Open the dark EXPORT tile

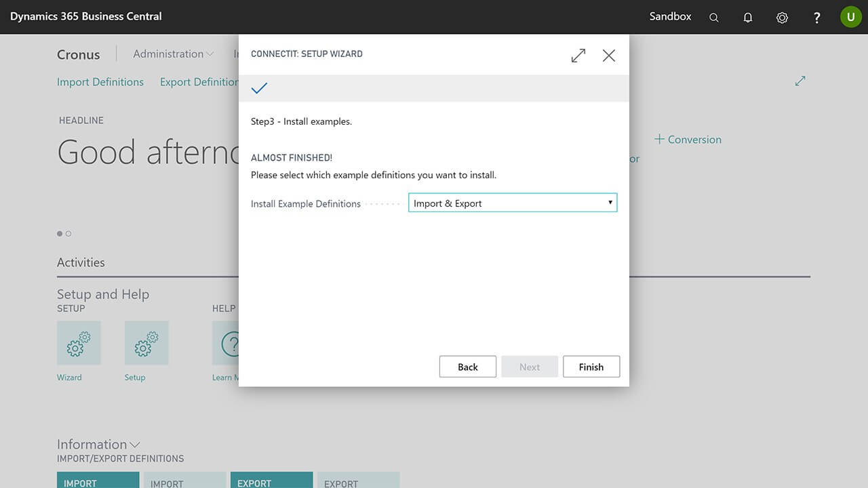pos(271,480)
